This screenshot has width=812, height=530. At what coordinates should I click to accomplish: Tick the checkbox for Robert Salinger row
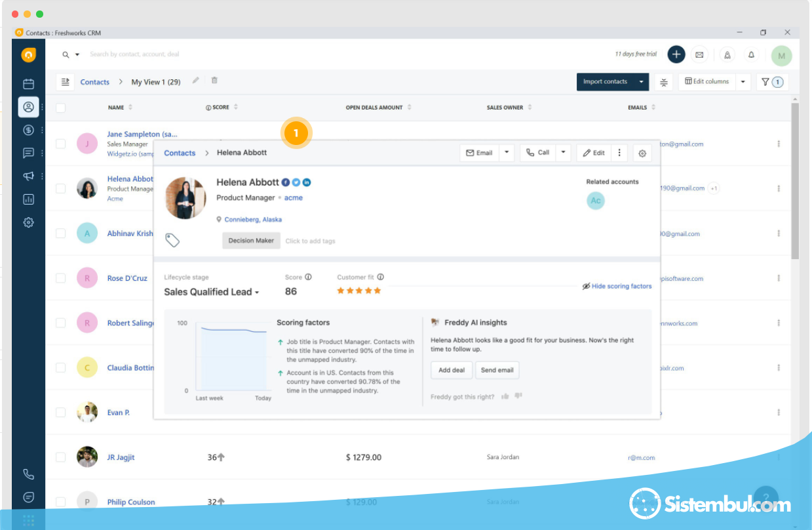click(60, 323)
